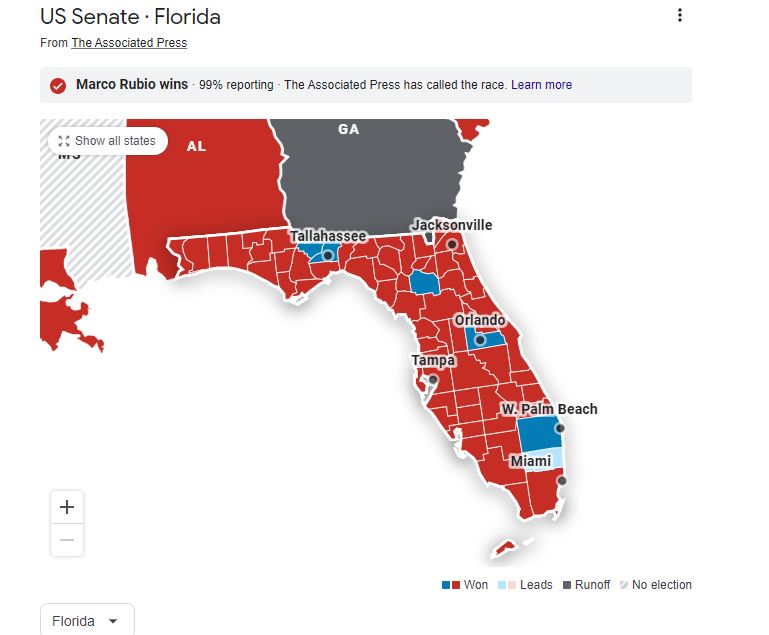Click the red checkmark winner icon
This screenshot has height=635, width=769.
point(58,85)
